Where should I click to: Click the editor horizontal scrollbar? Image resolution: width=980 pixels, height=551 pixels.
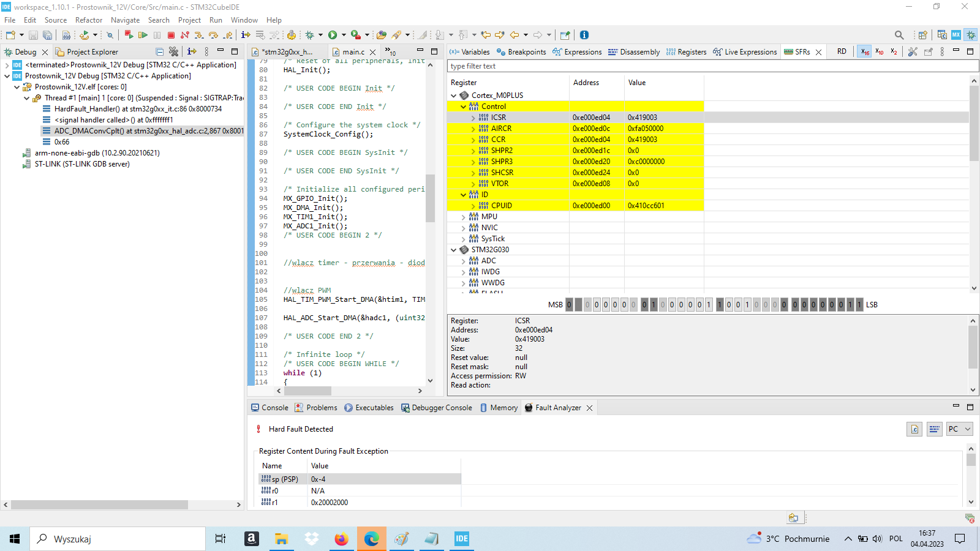tap(307, 391)
